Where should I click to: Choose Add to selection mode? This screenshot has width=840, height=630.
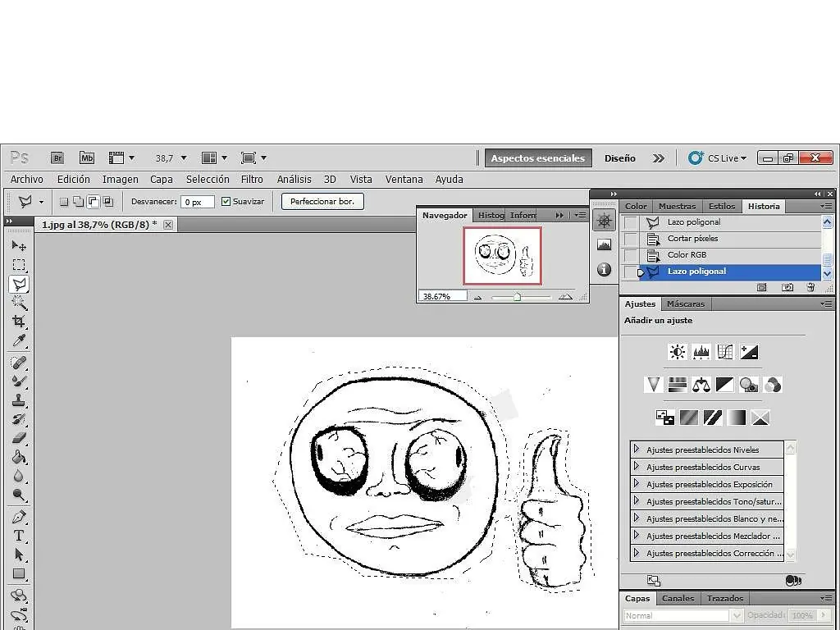coord(78,202)
